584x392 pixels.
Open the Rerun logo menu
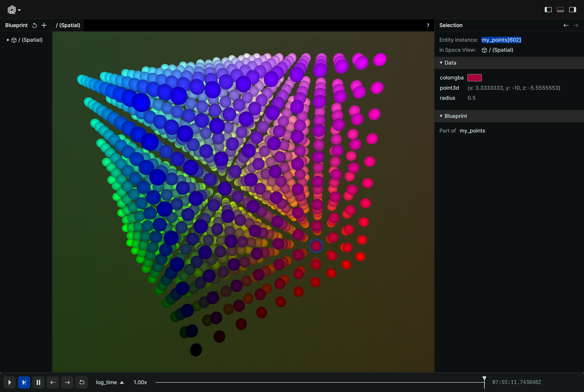14,10
